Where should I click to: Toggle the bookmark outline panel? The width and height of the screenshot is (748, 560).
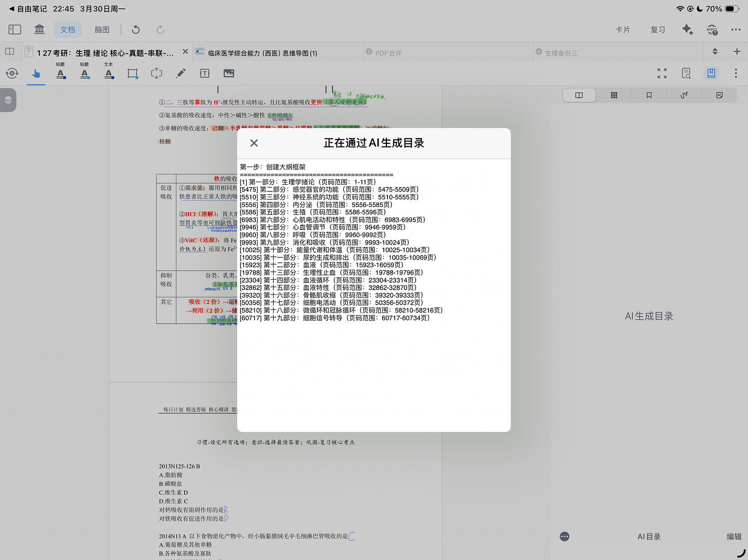tap(711, 74)
